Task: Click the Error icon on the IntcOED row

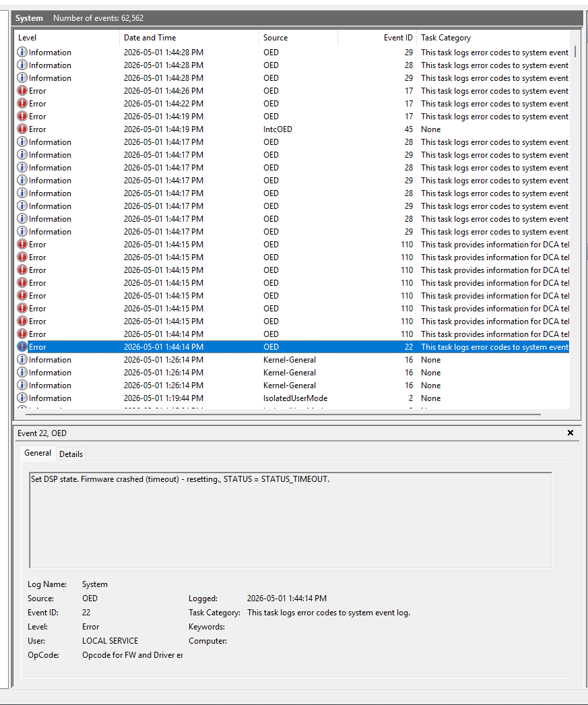Action: pyautogui.click(x=22, y=129)
